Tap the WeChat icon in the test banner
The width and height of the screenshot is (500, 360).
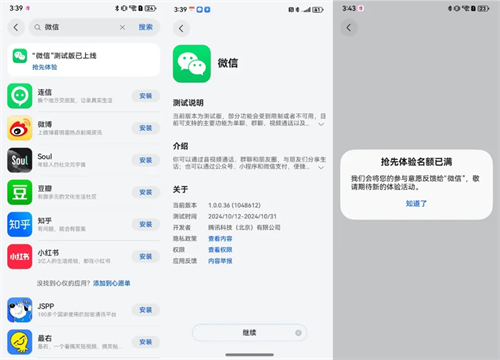tap(20, 56)
